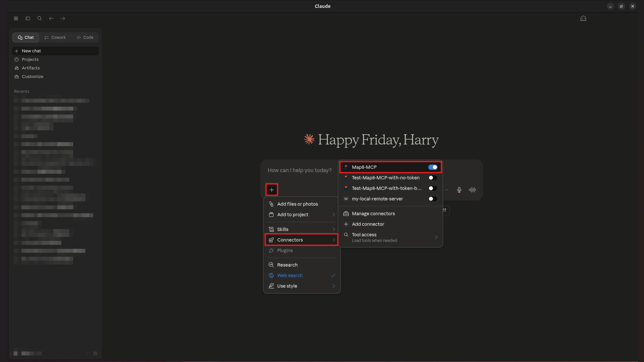The image size is (644, 362).
Task: Expand the Skills submenu chevron
Action: point(334,229)
